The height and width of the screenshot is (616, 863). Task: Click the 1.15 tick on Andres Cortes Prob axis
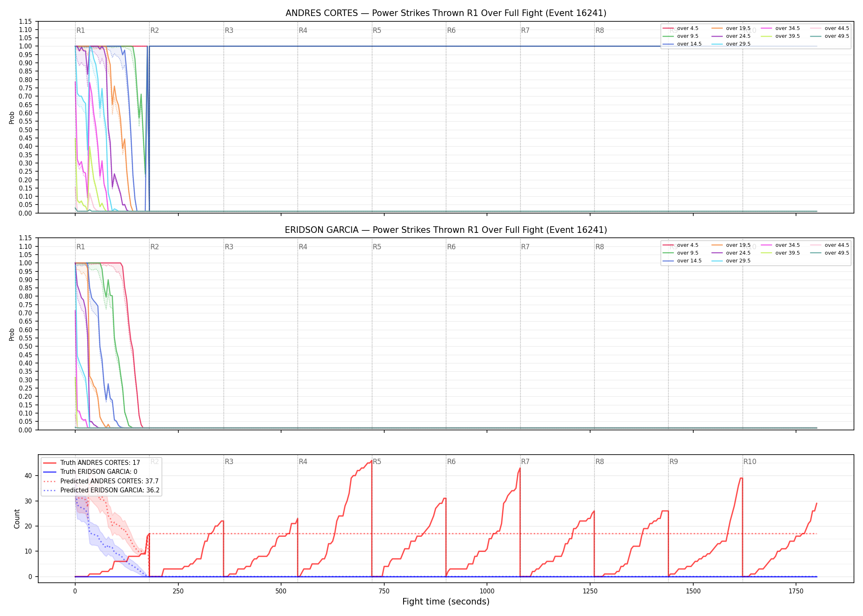[25, 21]
